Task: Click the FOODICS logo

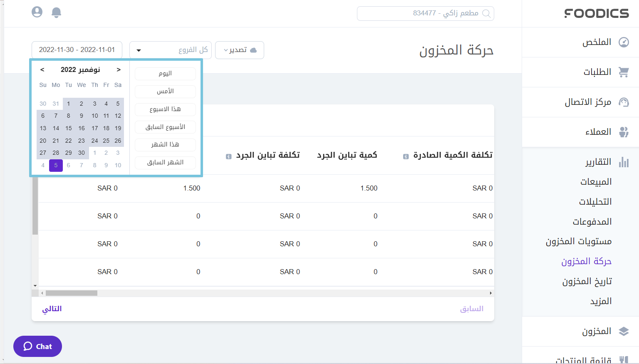Action: coord(597,13)
